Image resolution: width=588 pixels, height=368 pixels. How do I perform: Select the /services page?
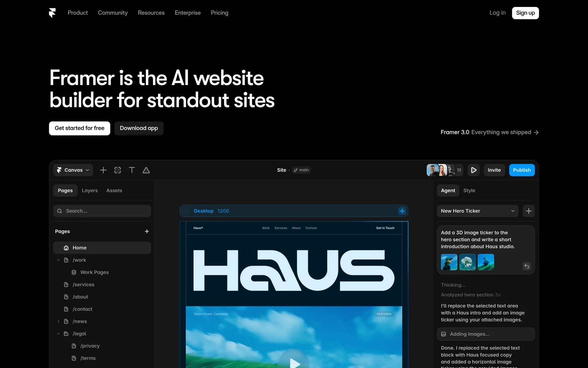83,284
